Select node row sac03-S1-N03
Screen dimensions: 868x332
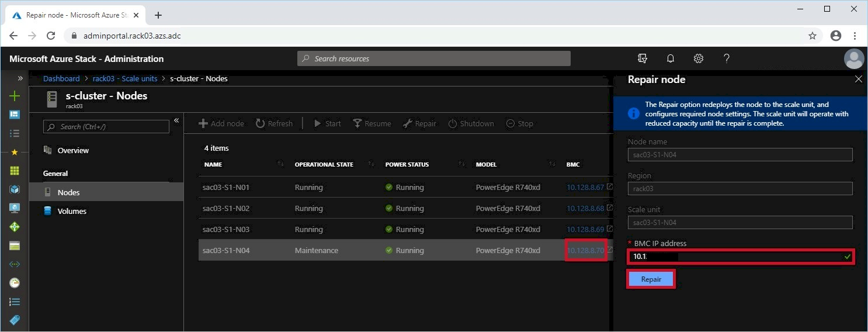tap(405, 229)
